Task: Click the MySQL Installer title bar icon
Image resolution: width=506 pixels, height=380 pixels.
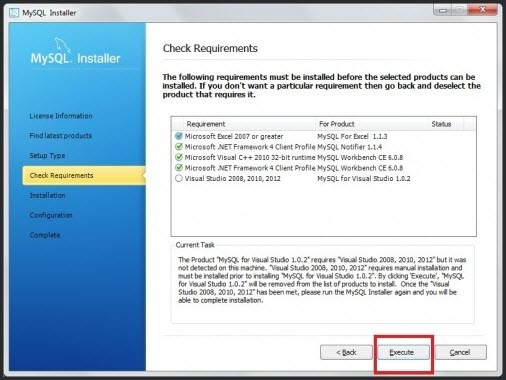Action: 14,13
